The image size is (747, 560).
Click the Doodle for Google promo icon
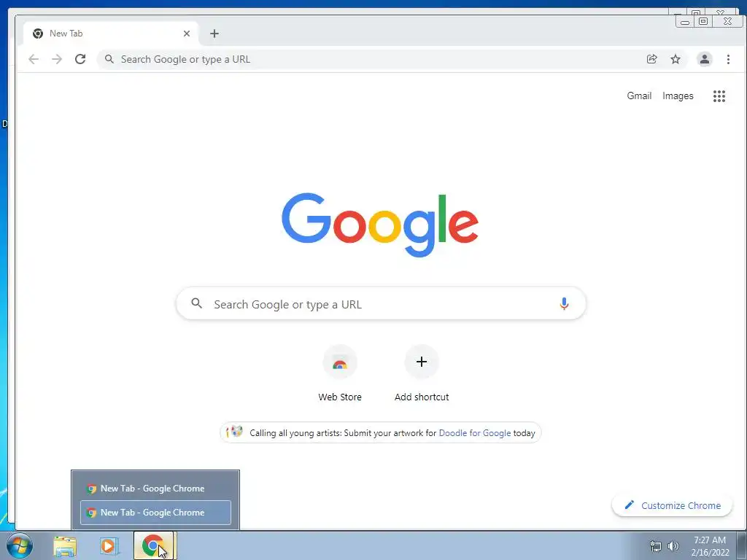click(234, 432)
